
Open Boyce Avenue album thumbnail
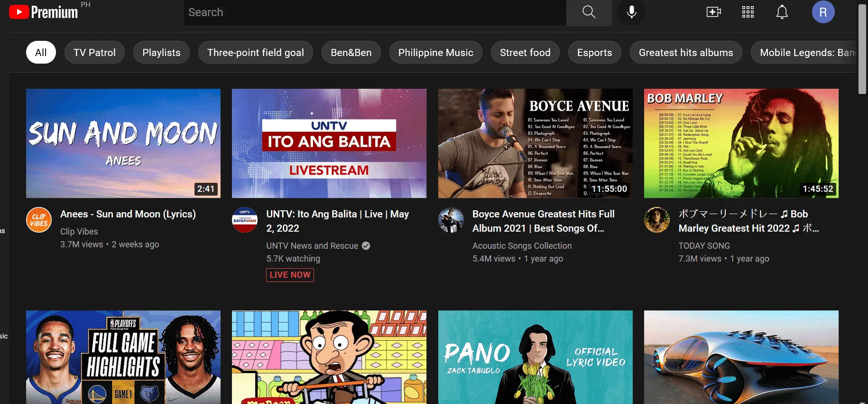(536, 143)
